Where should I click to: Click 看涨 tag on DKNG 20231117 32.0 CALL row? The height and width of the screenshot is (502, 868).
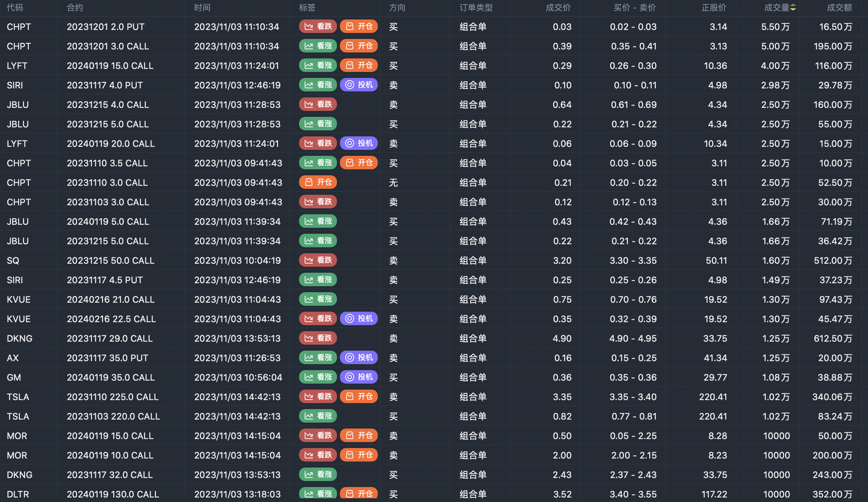(x=318, y=474)
